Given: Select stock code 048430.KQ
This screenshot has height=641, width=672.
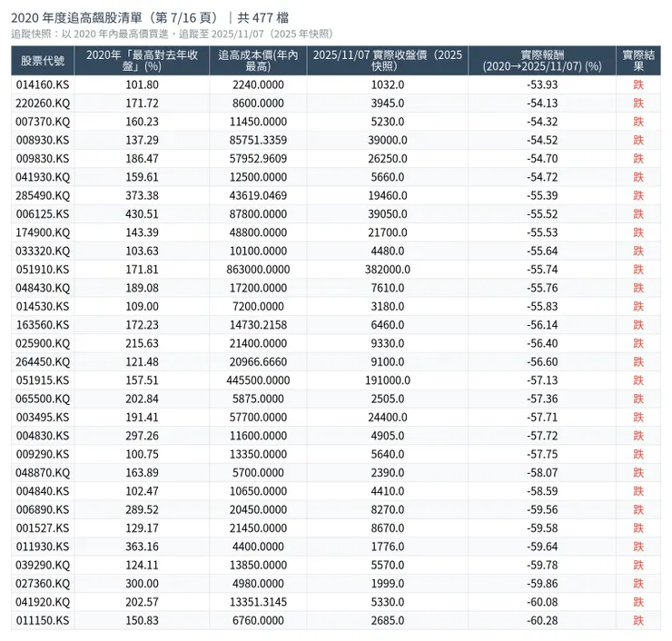Looking at the screenshot, I should tap(43, 288).
